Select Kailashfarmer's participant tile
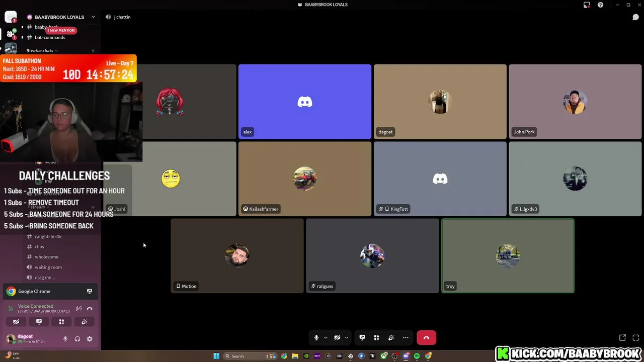Screen dimensions: 644x362 [305, 179]
